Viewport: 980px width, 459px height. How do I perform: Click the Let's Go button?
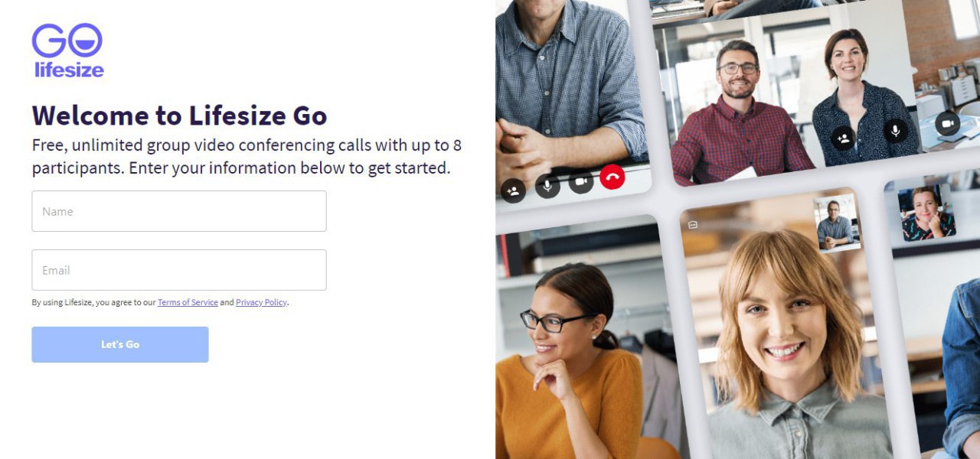pyautogui.click(x=120, y=344)
